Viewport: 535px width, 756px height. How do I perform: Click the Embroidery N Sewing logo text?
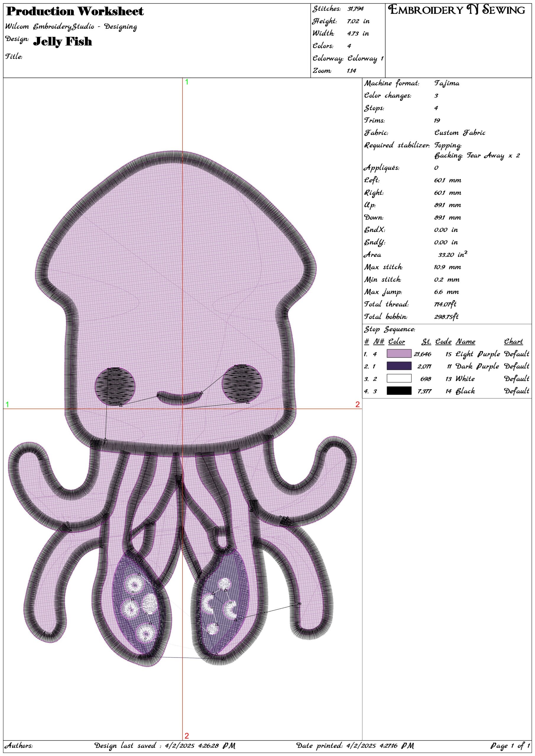click(x=457, y=10)
